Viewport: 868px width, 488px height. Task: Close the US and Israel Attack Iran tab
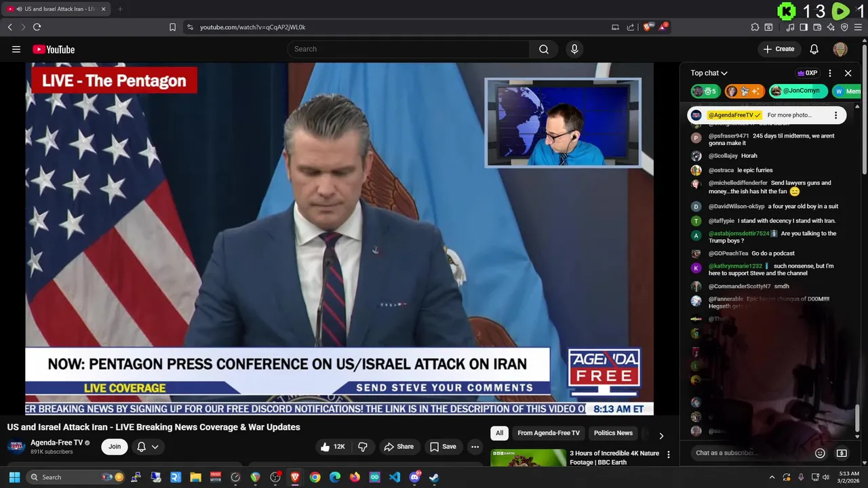coord(104,9)
